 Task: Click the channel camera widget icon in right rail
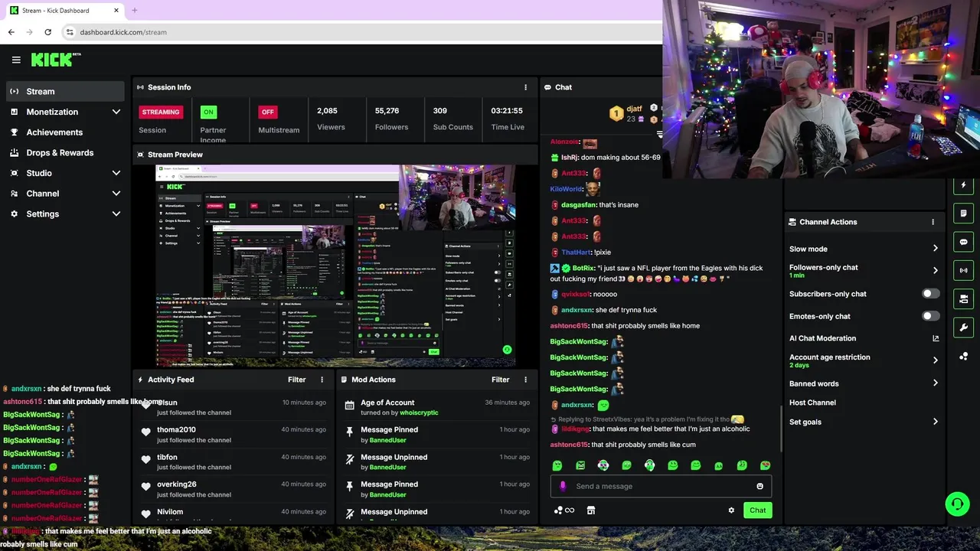point(964,298)
